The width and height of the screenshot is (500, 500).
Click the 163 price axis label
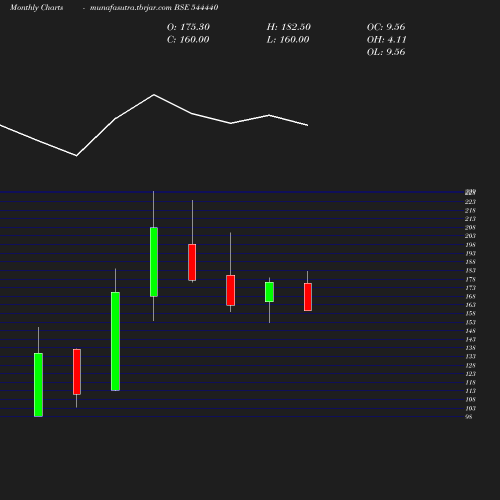pyautogui.click(x=470, y=305)
